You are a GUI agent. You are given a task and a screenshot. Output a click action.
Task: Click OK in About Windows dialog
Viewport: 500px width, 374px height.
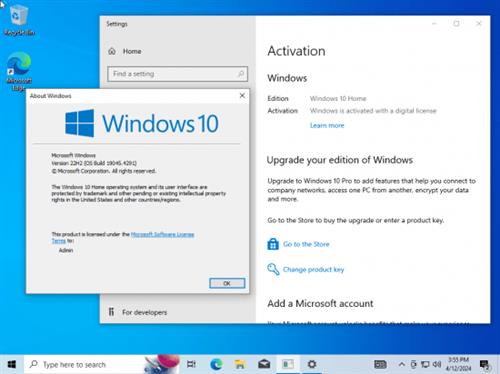[x=227, y=283]
